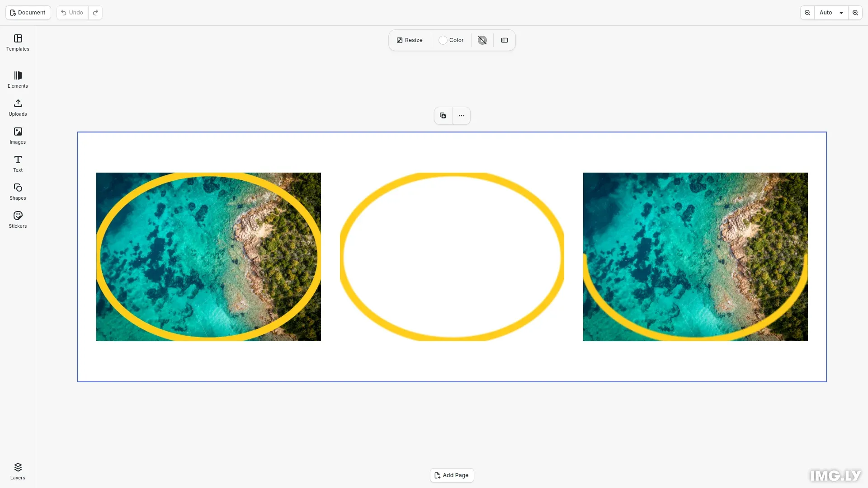Open the Stickers panel
868x488 pixels.
[18, 220]
